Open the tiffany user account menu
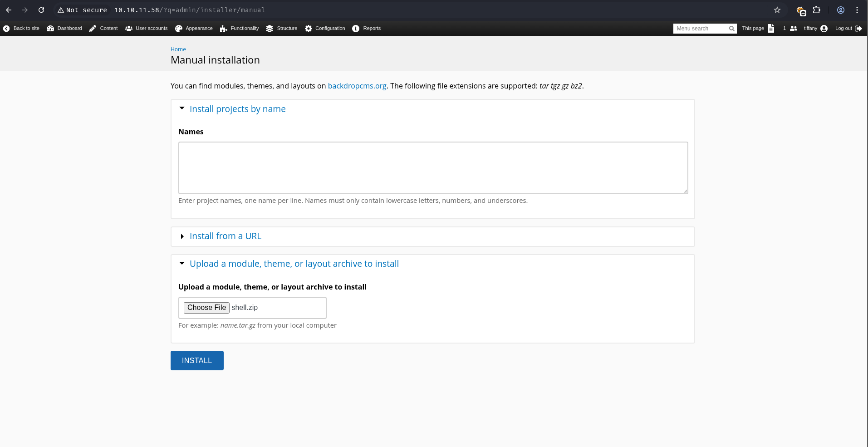 point(815,29)
